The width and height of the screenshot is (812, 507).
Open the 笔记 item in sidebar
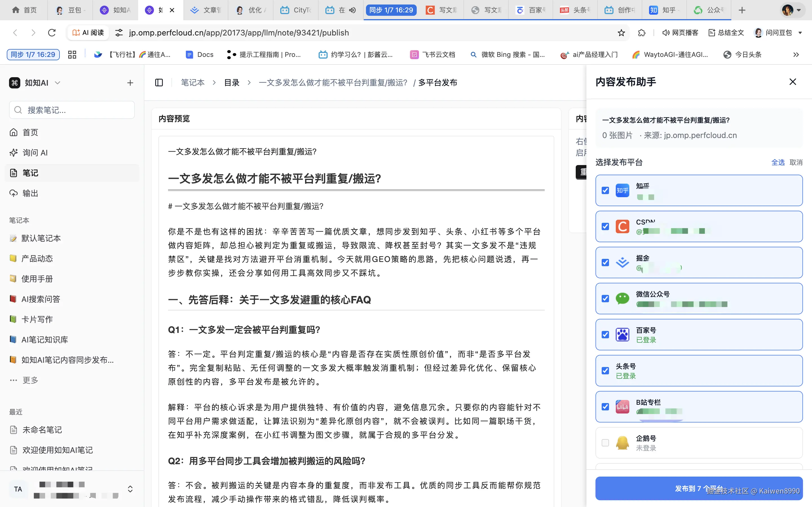pyautogui.click(x=30, y=173)
